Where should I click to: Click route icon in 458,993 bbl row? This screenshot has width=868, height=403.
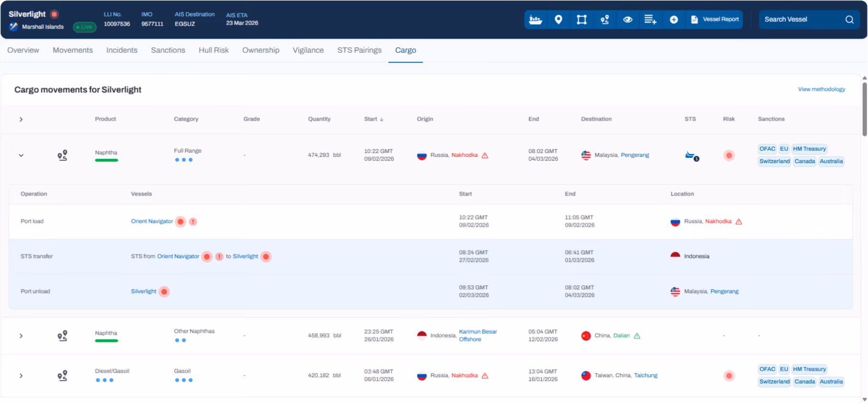pos(62,336)
